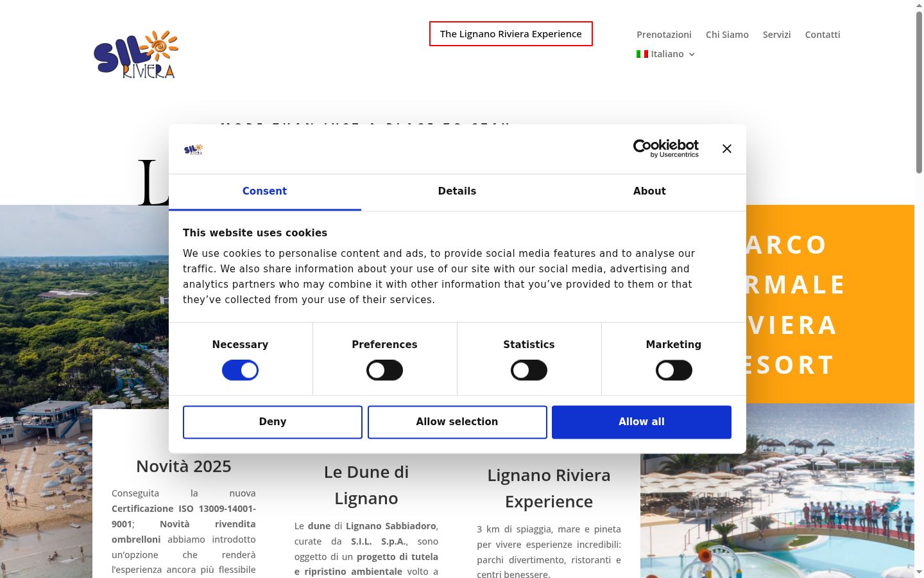Click the small SIL logo in cookie dialog
Image resolution: width=924 pixels, height=578 pixels.
pos(193,150)
